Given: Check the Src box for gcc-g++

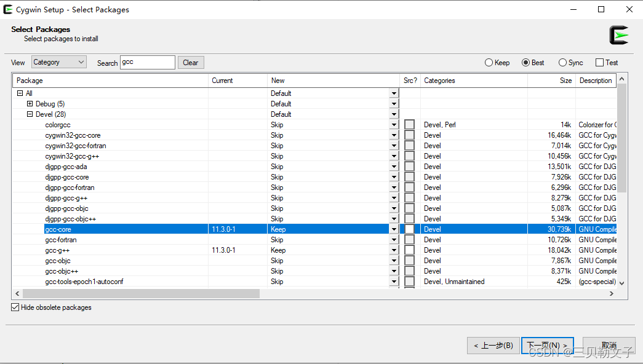Looking at the screenshot, I should click(409, 250).
